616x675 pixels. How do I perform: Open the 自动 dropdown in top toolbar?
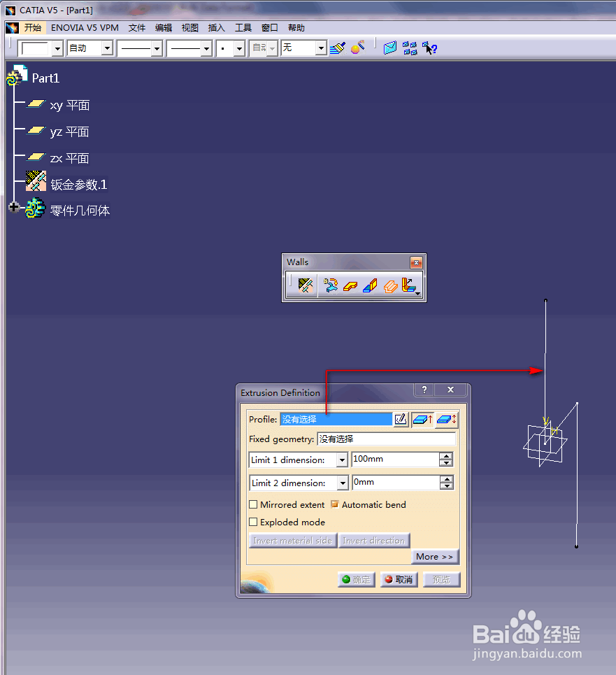pos(107,48)
